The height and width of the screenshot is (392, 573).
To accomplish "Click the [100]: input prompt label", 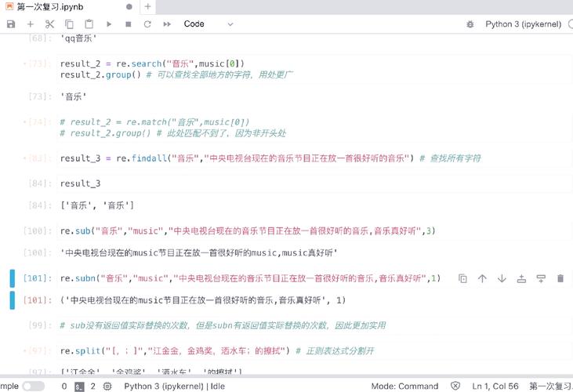I will click(x=38, y=231).
